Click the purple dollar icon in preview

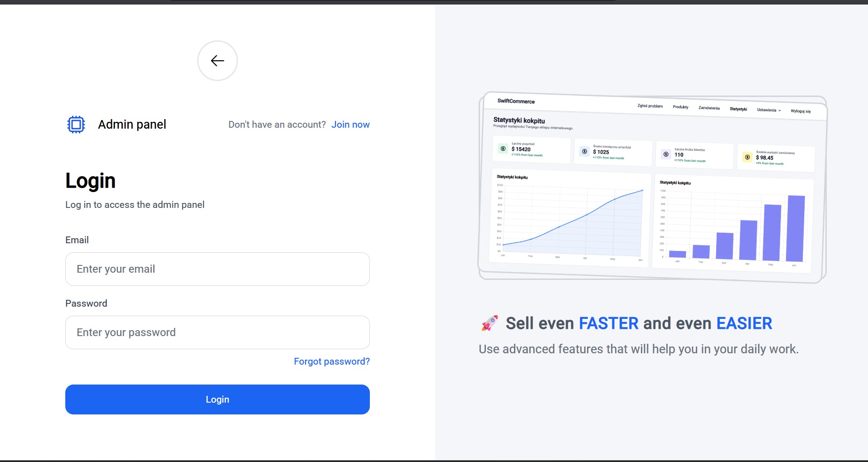(x=666, y=154)
